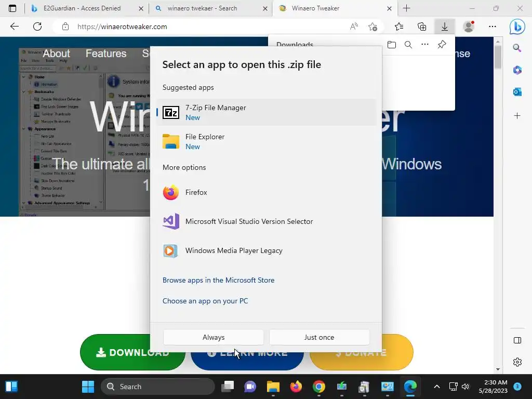Image resolution: width=532 pixels, height=399 pixels.
Task: Open Read aloud icon in address bar
Action: (354, 27)
